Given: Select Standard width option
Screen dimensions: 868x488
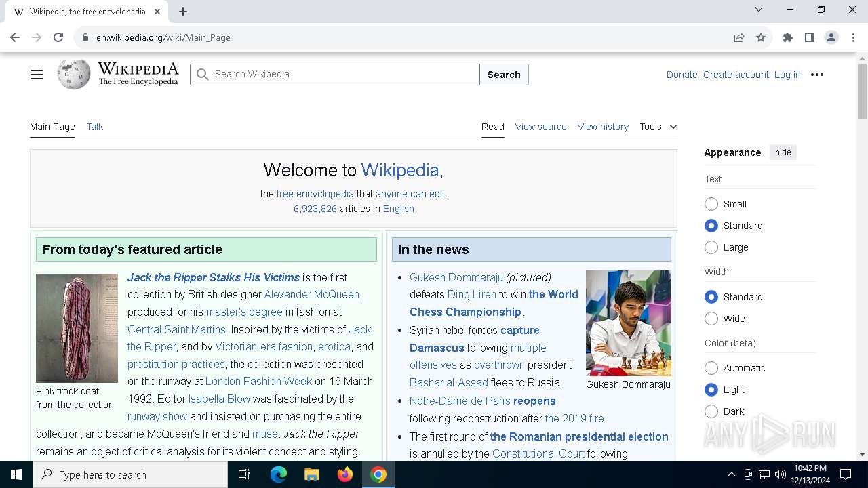Looking at the screenshot, I should (711, 297).
